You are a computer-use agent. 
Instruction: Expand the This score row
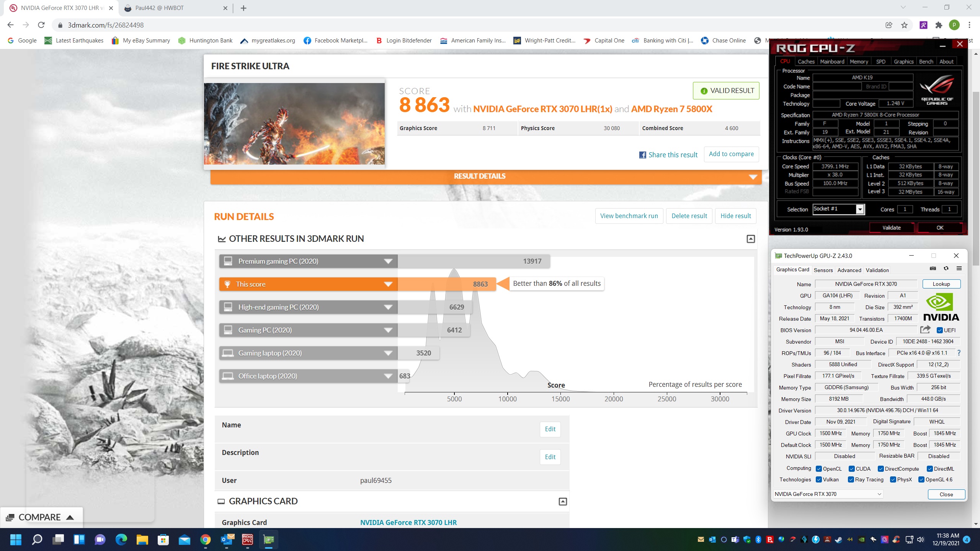click(x=388, y=284)
